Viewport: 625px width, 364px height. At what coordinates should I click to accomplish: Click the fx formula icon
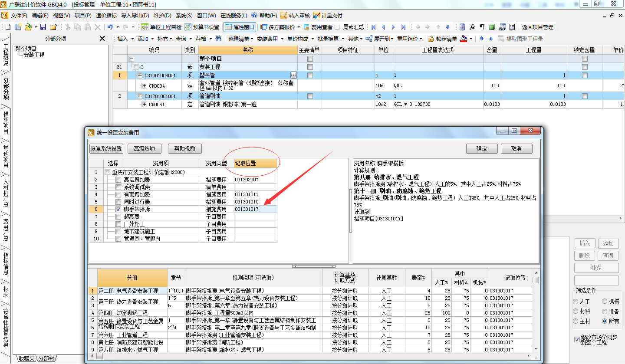[472, 27]
